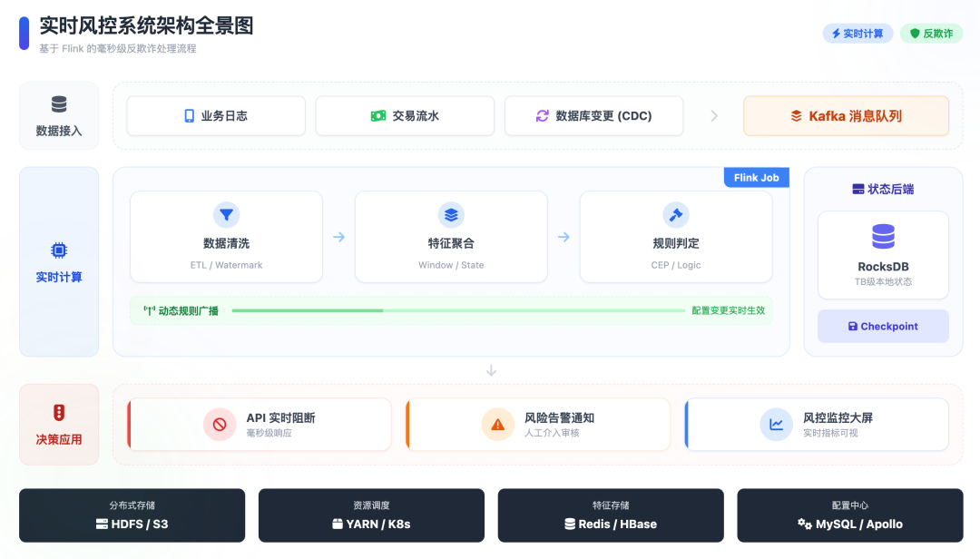Click the rocket icon on 规则判定 node
The image size is (980, 559).
(x=676, y=215)
